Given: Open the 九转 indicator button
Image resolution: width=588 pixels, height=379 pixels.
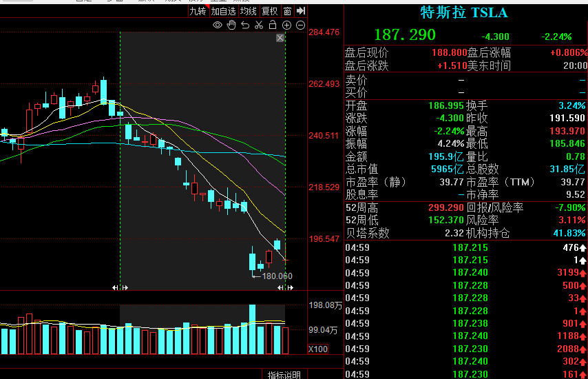Looking at the screenshot, I should (x=198, y=11).
